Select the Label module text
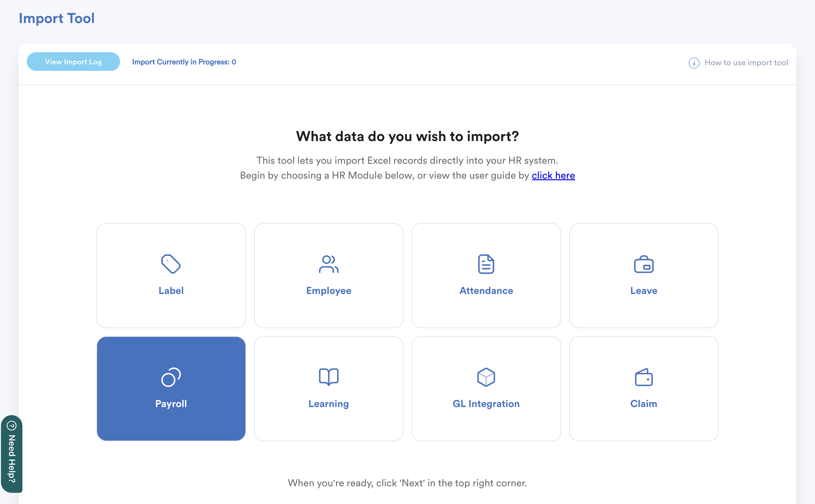The image size is (815, 504). coord(171,290)
